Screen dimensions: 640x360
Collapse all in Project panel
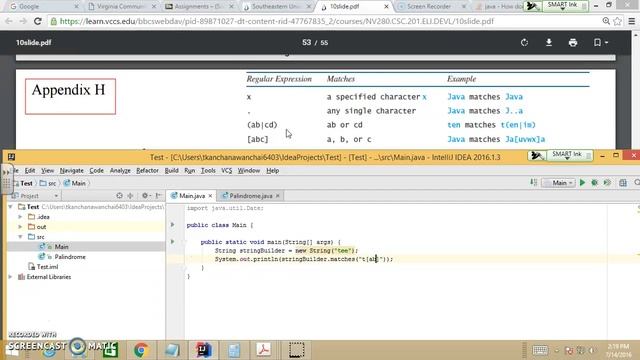[130, 196]
